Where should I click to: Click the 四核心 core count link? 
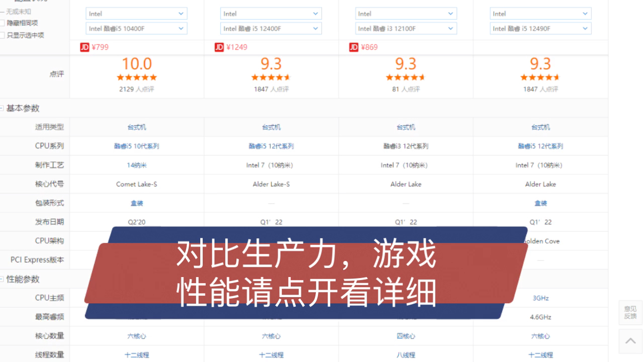[x=406, y=336]
